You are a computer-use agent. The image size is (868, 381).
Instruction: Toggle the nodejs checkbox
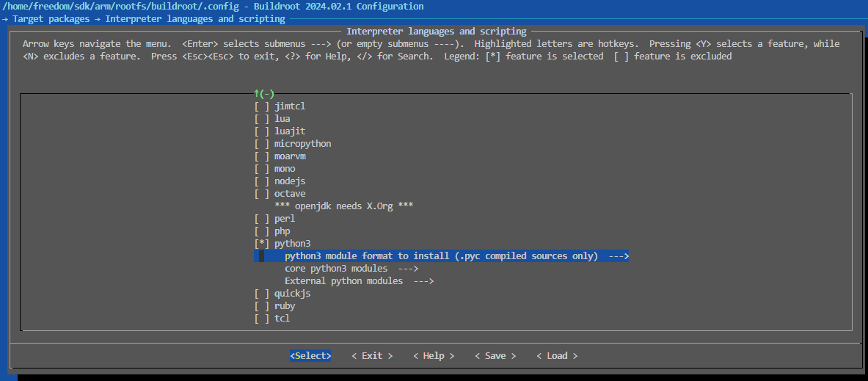pyautogui.click(x=262, y=181)
